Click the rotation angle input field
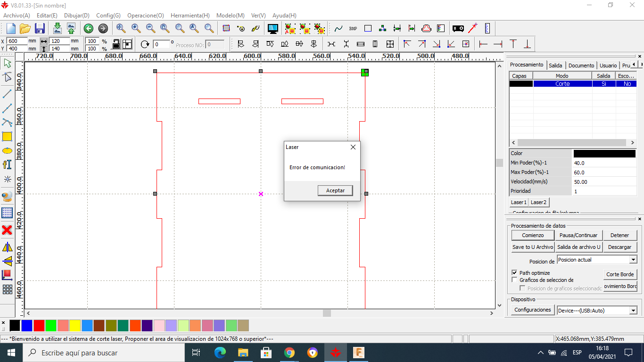644x362 pixels. [161, 44]
